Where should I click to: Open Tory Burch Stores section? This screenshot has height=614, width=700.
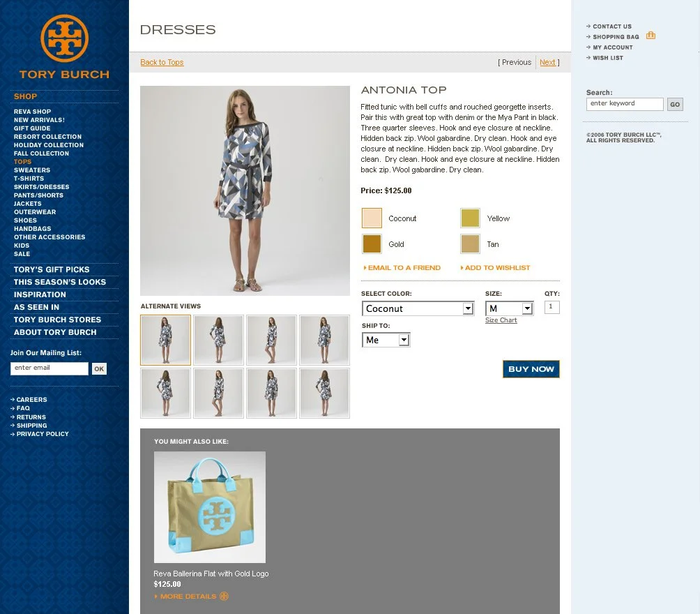[57, 320]
